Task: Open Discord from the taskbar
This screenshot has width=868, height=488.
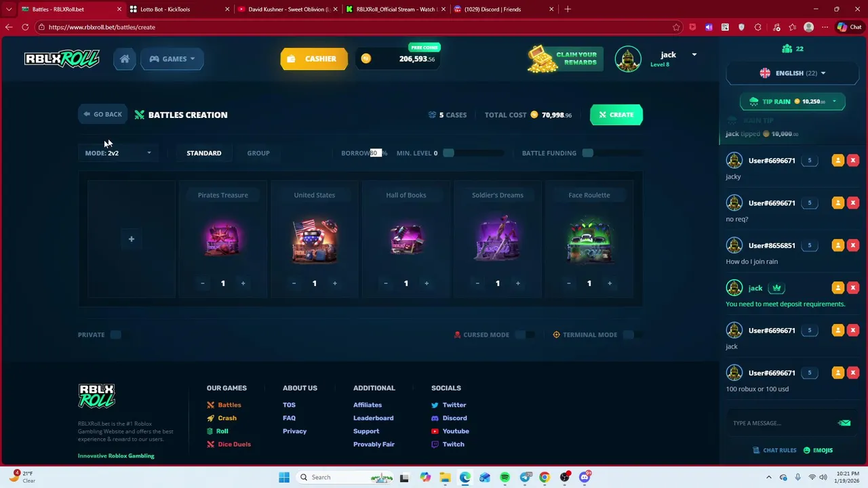Action: (x=585, y=477)
